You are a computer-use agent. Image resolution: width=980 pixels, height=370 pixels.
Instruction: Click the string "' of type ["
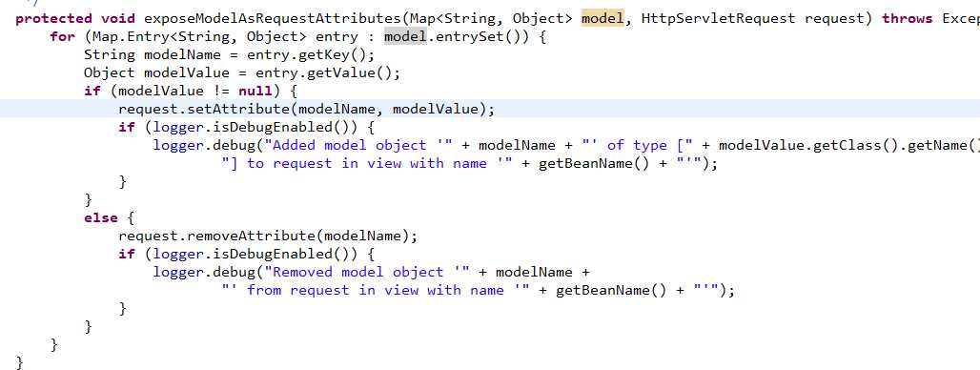pos(637,146)
